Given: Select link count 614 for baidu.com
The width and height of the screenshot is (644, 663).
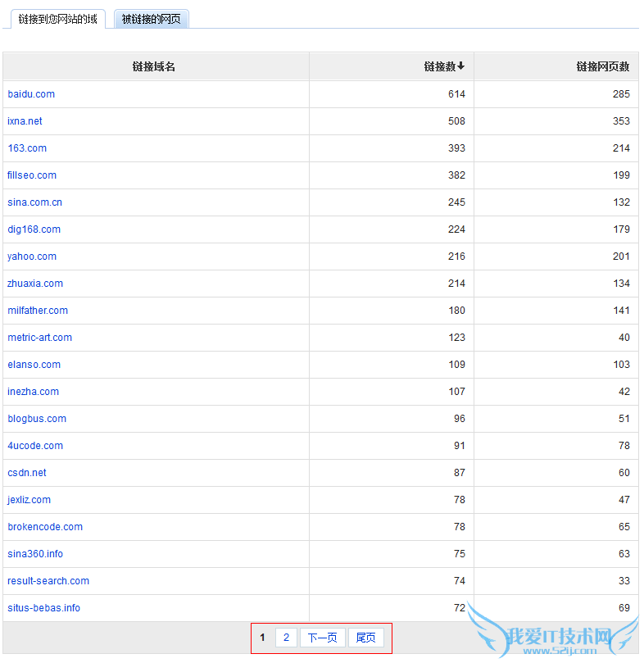Looking at the screenshot, I should point(456,94).
